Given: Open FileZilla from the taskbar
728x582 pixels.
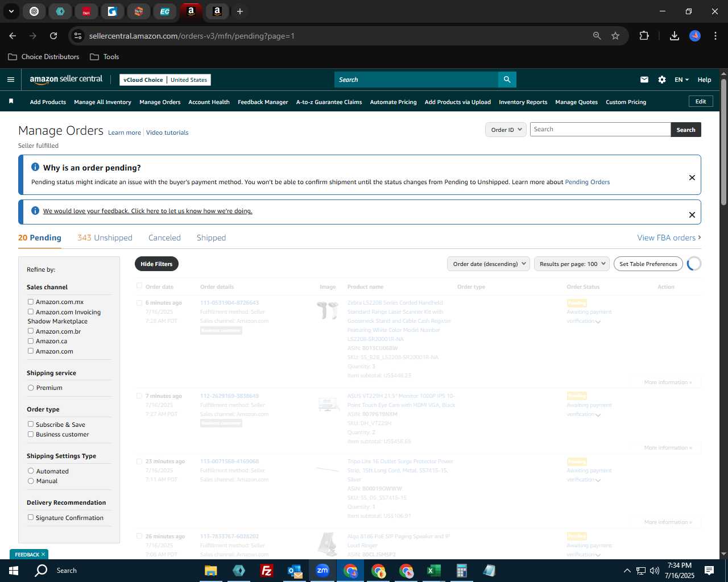Looking at the screenshot, I should [267, 571].
